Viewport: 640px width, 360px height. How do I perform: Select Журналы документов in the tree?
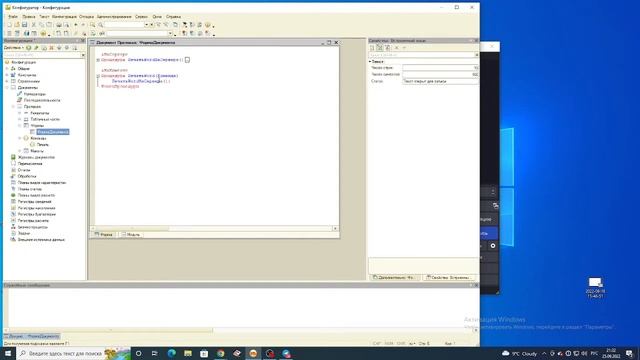point(36,157)
